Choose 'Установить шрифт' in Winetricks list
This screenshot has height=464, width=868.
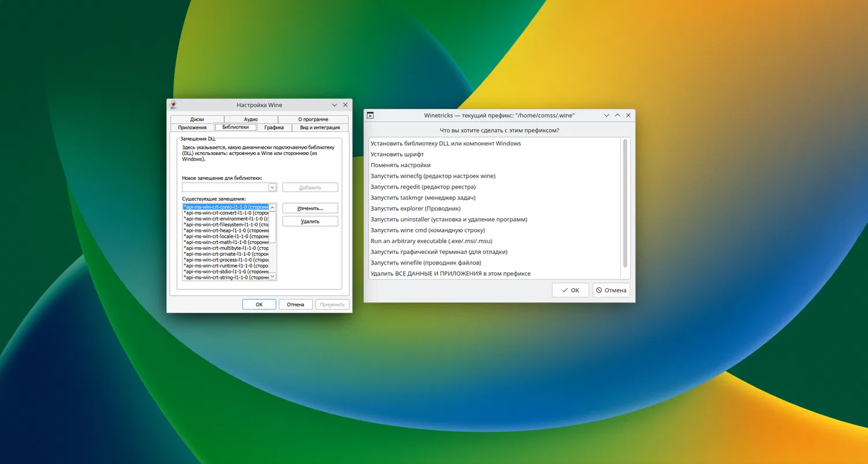pyautogui.click(x=397, y=154)
